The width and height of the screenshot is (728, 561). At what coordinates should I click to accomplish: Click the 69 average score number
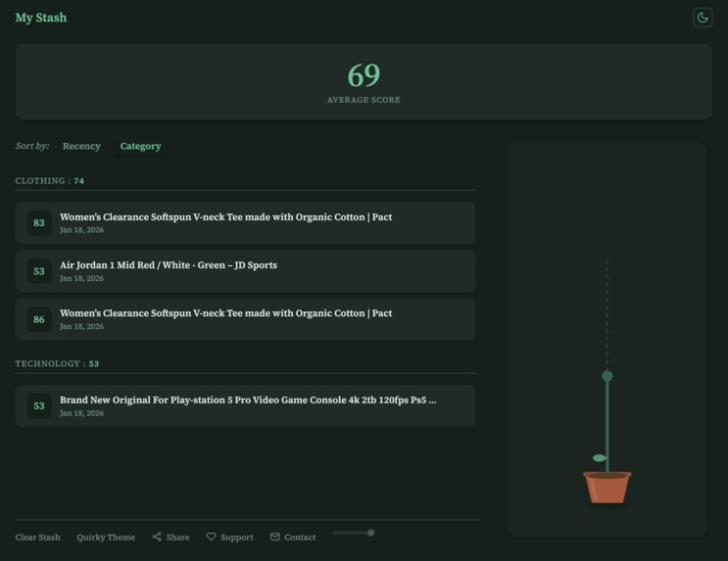[364, 75]
